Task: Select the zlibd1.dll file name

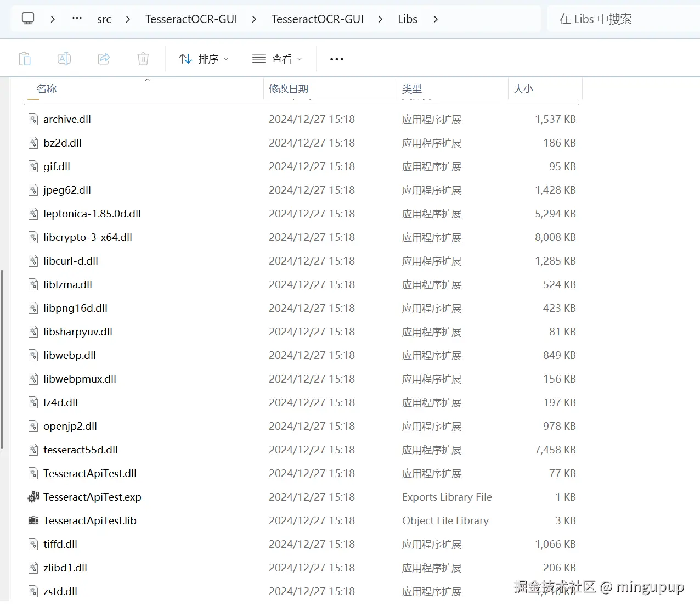Action: [x=65, y=568]
